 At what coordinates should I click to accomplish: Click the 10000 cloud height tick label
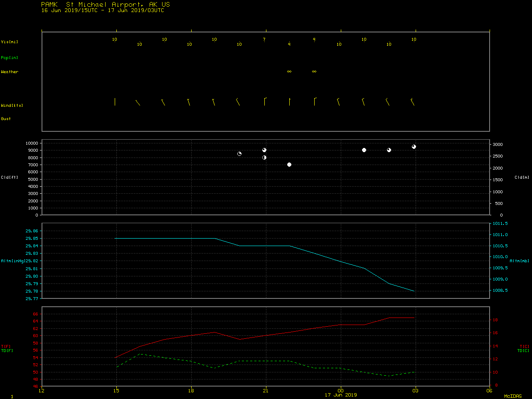(x=32, y=143)
